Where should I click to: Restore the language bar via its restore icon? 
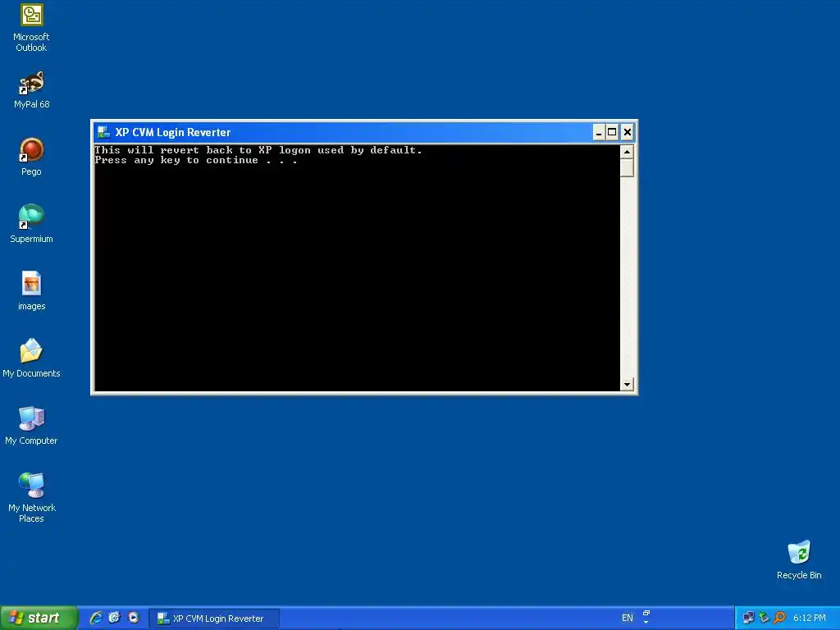click(646, 613)
